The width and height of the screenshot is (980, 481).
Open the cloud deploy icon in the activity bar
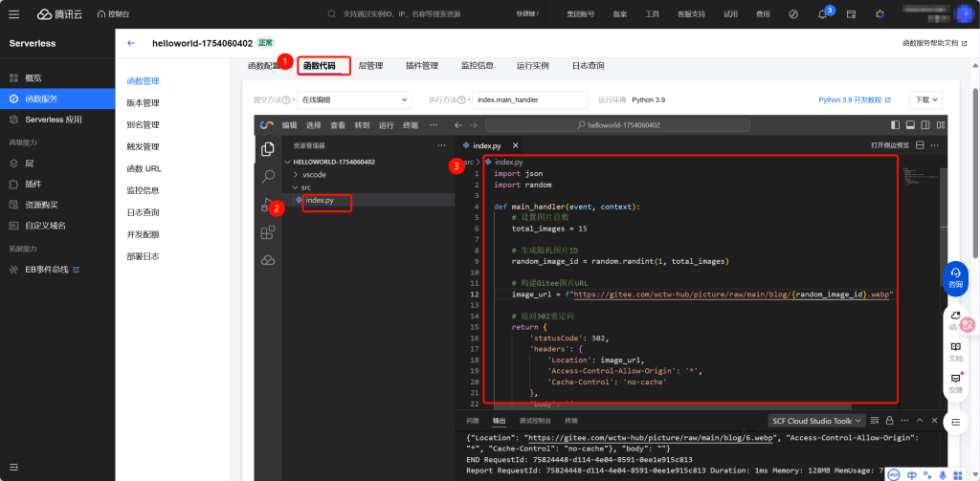[x=268, y=260]
